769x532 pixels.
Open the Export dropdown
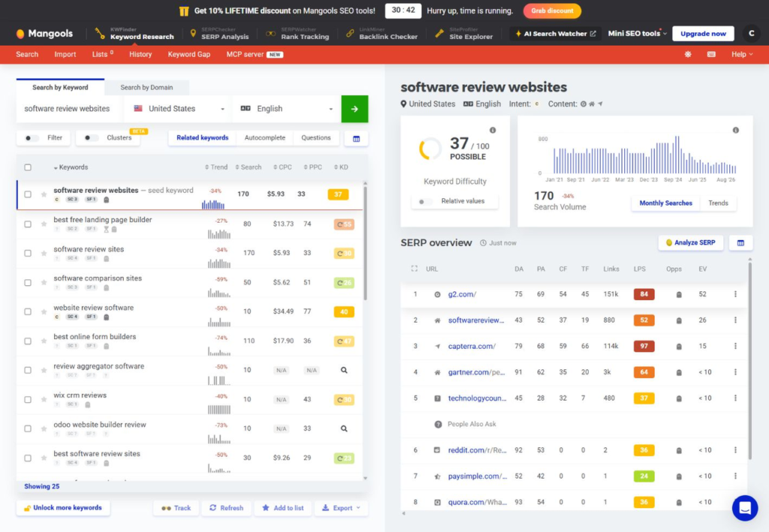coord(342,508)
